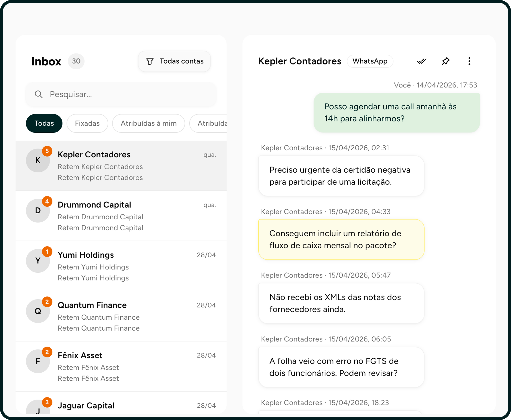
Task: Click the qua. date on Kepler Contadores row
Action: click(210, 155)
